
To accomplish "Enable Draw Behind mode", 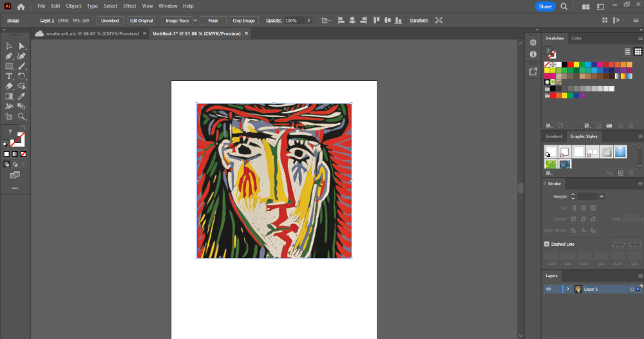I will (x=15, y=164).
